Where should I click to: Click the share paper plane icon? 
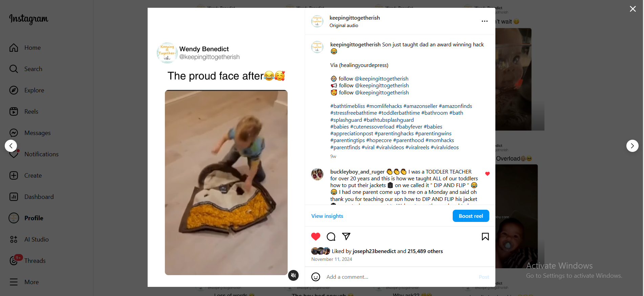pos(346,236)
